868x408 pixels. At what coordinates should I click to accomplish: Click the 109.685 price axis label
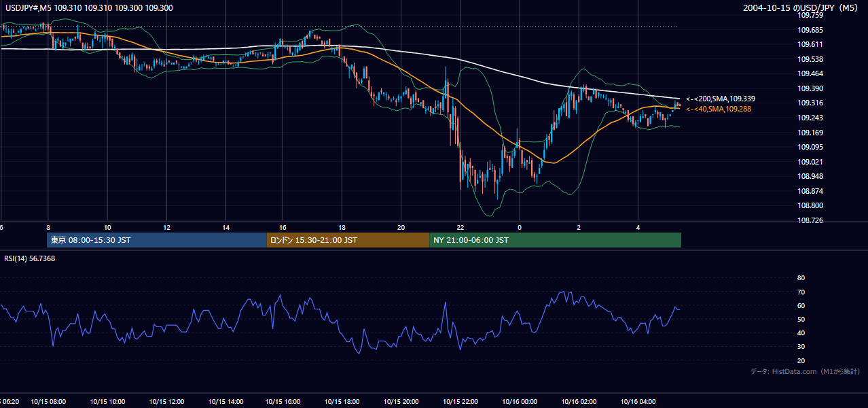pyautogui.click(x=810, y=30)
